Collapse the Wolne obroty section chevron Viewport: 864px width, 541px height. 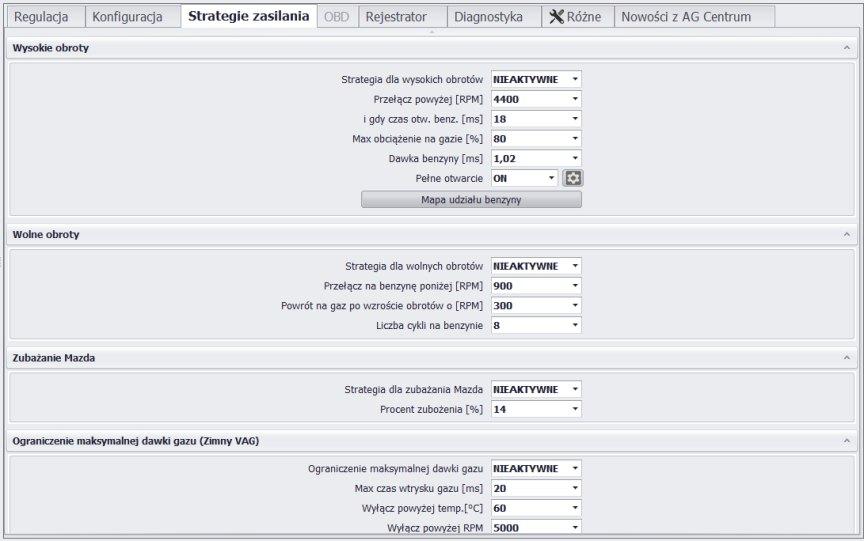coord(846,235)
